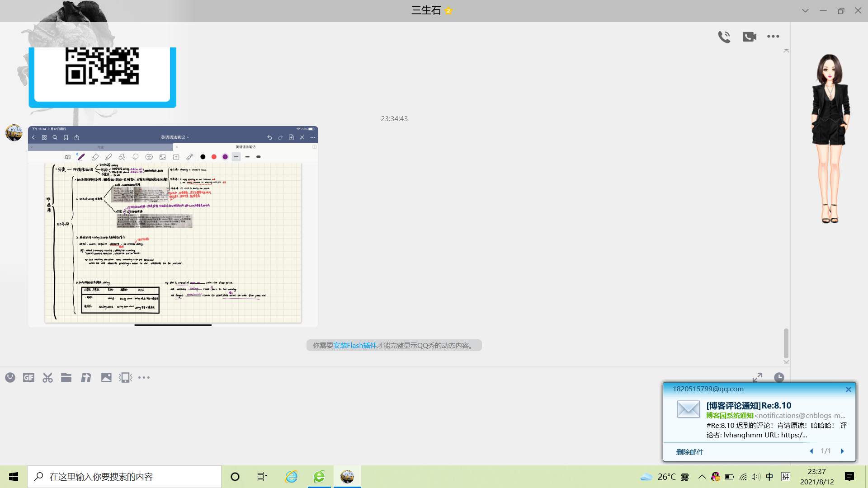The image size is (868, 488).
Task: Click the send file folder icon
Action: (66, 378)
